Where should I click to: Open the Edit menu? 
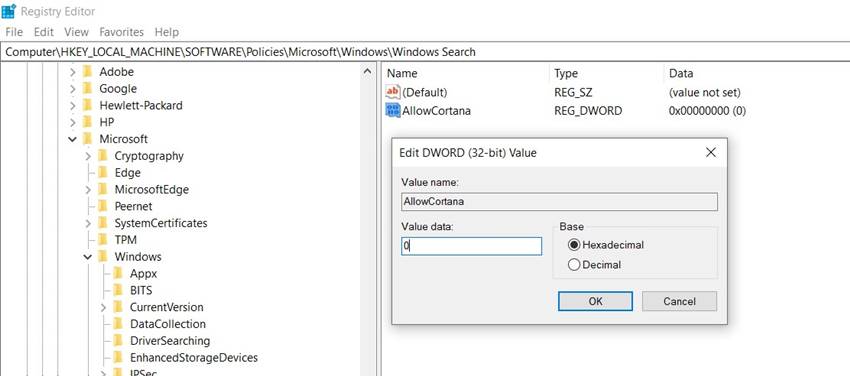[x=43, y=32]
